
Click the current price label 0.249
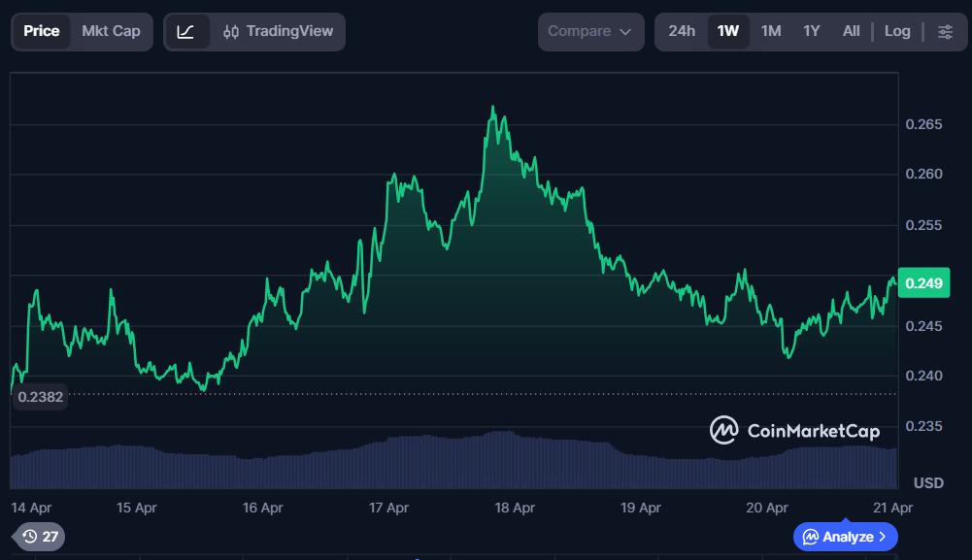click(923, 283)
